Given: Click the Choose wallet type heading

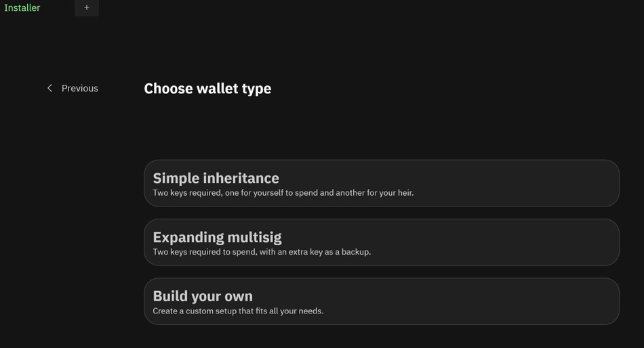Looking at the screenshot, I should [207, 88].
